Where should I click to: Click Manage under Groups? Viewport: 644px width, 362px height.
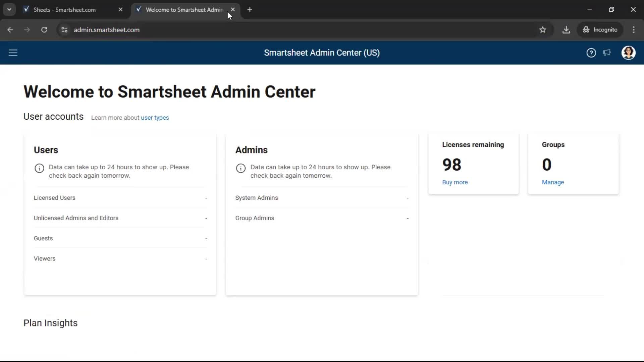point(553,182)
